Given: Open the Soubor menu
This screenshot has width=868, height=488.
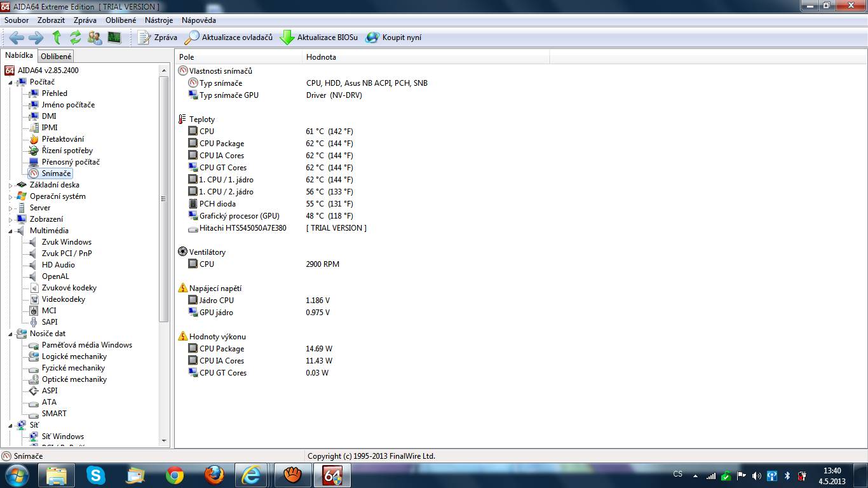Looking at the screenshot, I should click(x=17, y=20).
